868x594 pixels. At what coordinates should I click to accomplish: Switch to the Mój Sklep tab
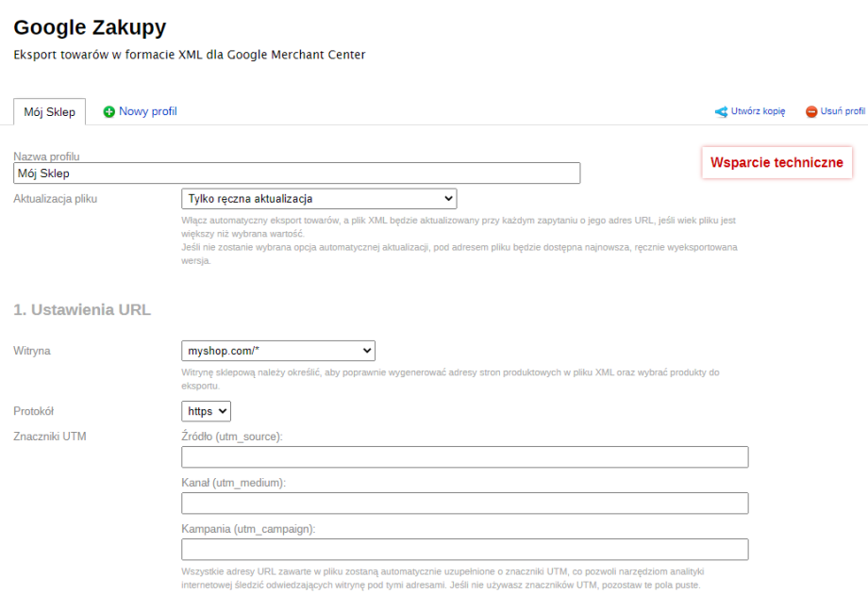(x=49, y=110)
